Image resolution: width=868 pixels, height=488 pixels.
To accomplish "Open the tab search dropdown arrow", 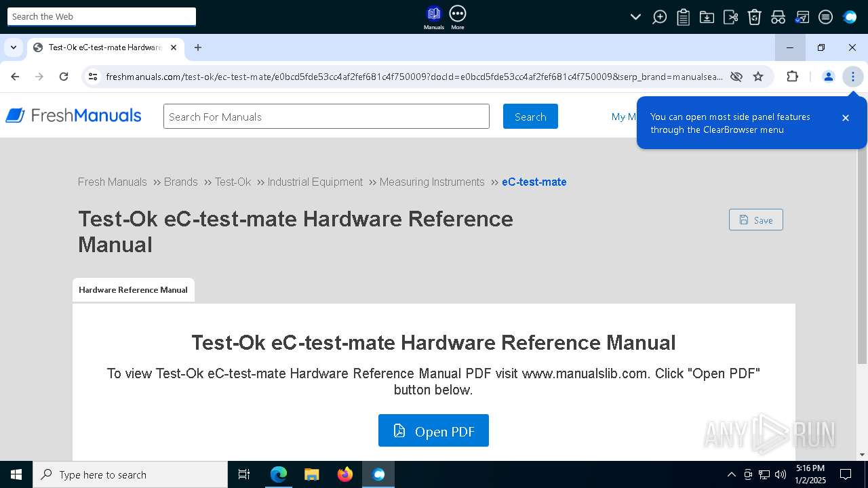I will click(14, 47).
